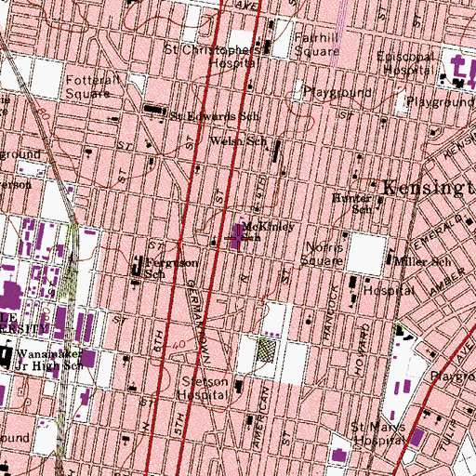Select the purple McKinley school building
Image resolution: width=476 pixels, height=476 pixels.
tap(237, 236)
